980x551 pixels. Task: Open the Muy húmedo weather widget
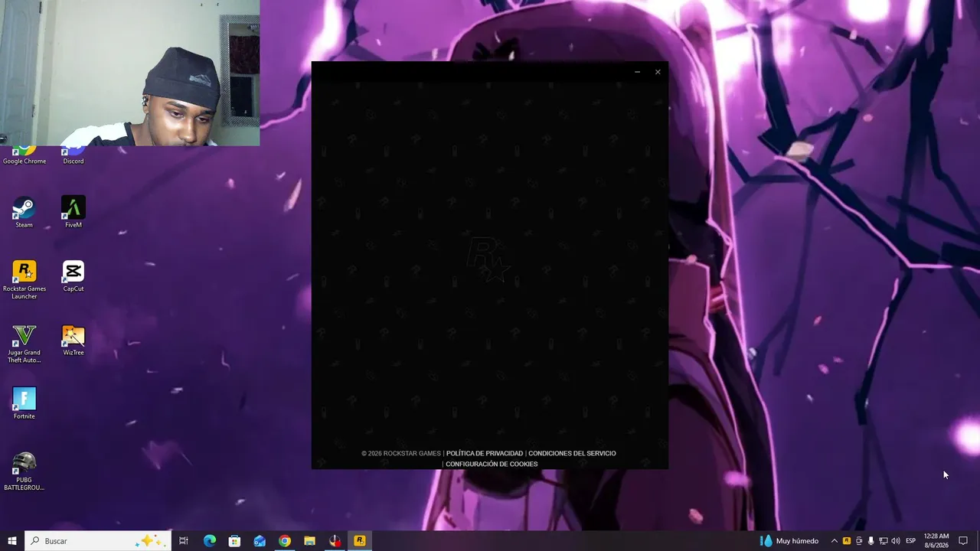coord(789,541)
